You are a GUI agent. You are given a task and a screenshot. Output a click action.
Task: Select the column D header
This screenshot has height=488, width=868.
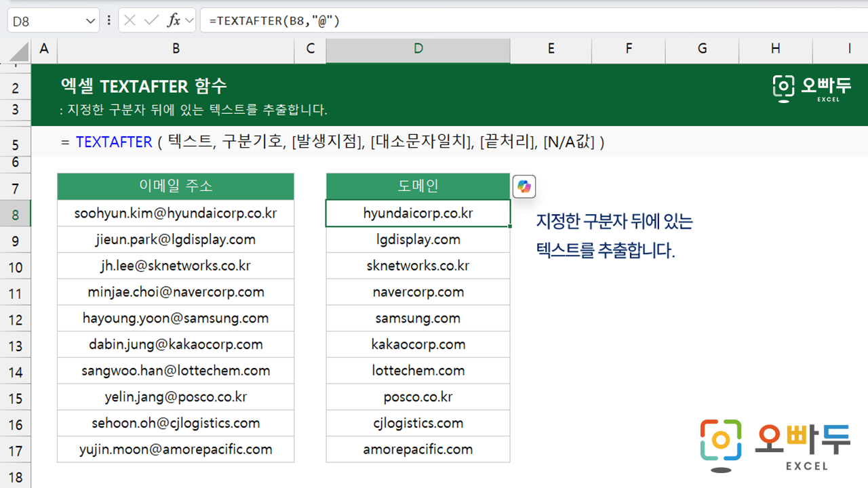pyautogui.click(x=418, y=49)
